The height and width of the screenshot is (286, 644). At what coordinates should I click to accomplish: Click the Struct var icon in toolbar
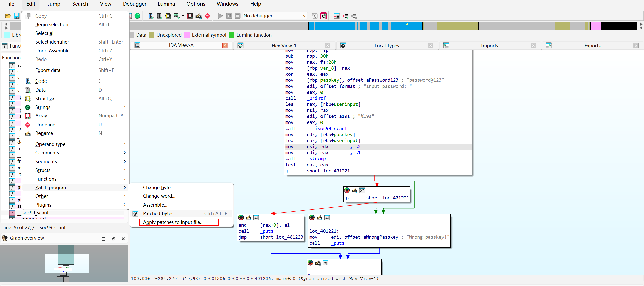[168, 16]
